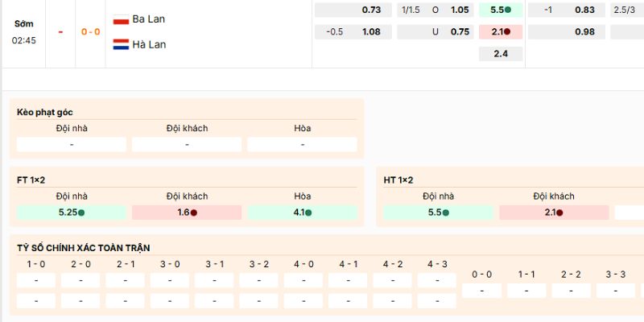Click the Poland flag icon beside Ba Lan
The height and width of the screenshot is (322, 644).
121,19
